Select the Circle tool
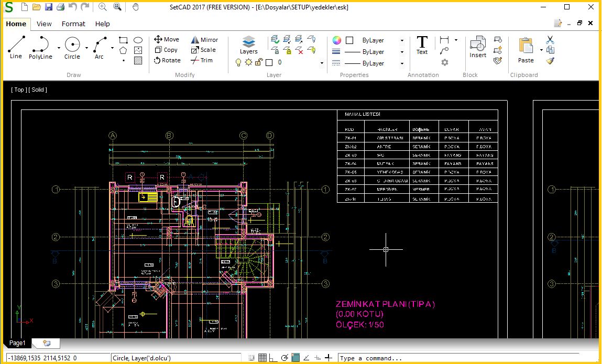 72,47
